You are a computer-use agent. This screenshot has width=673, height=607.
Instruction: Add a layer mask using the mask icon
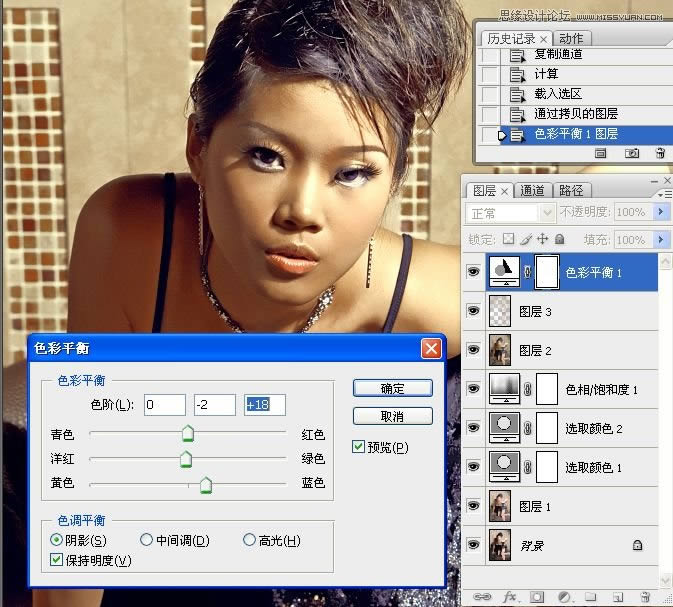click(536, 597)
